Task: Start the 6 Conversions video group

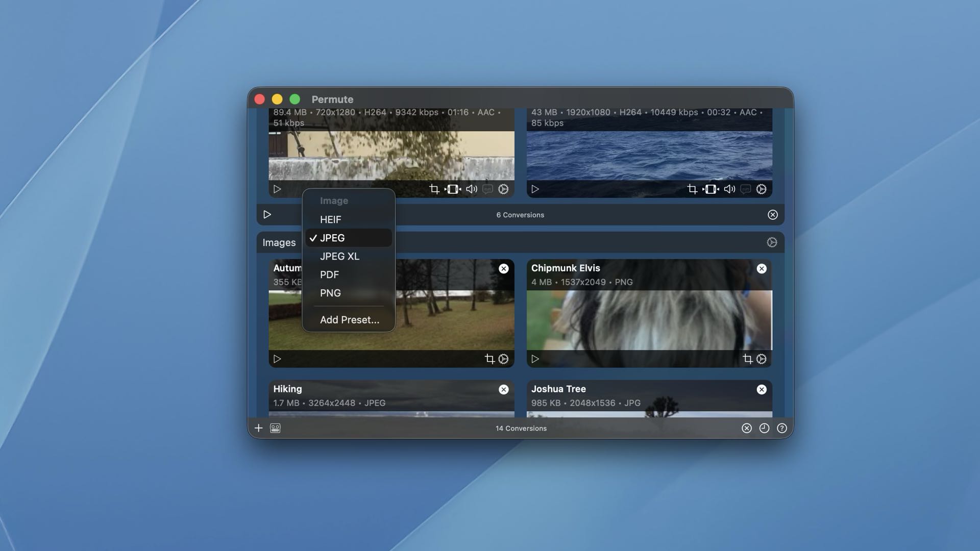Action: coord(267,215)
